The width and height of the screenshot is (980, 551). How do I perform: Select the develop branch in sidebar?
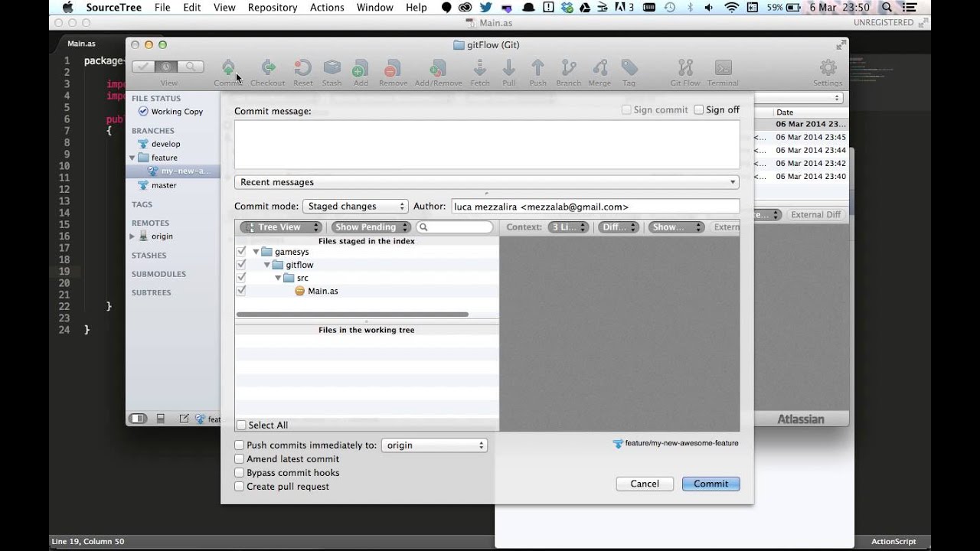pos(165,144)
